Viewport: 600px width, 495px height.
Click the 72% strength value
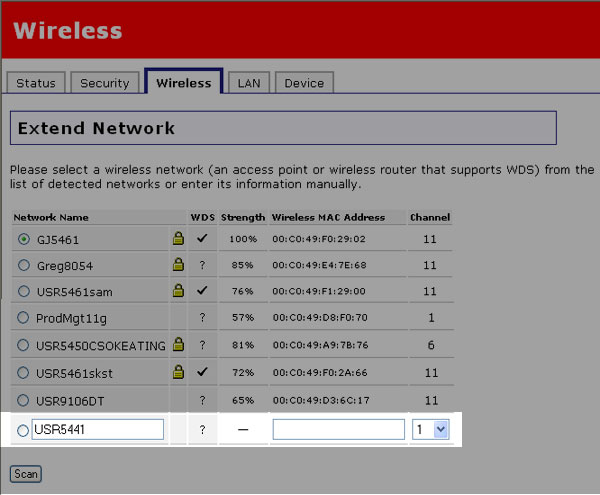(243, 373)
